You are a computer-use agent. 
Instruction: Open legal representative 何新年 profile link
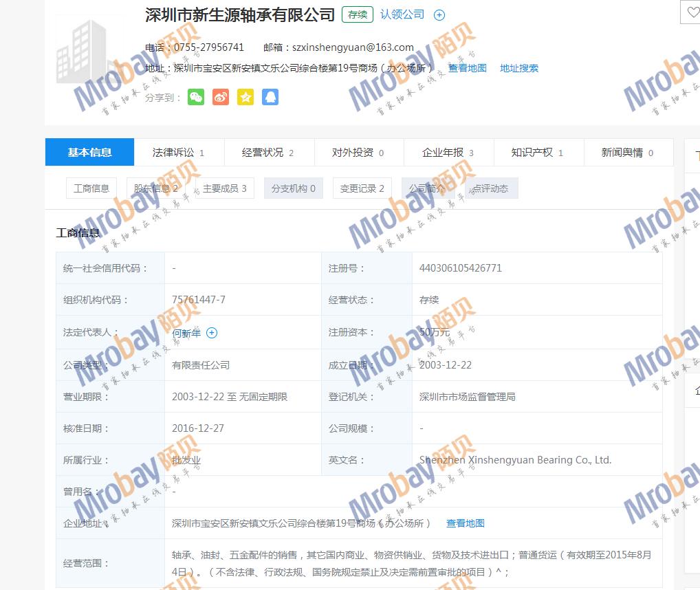pos(186,333)
